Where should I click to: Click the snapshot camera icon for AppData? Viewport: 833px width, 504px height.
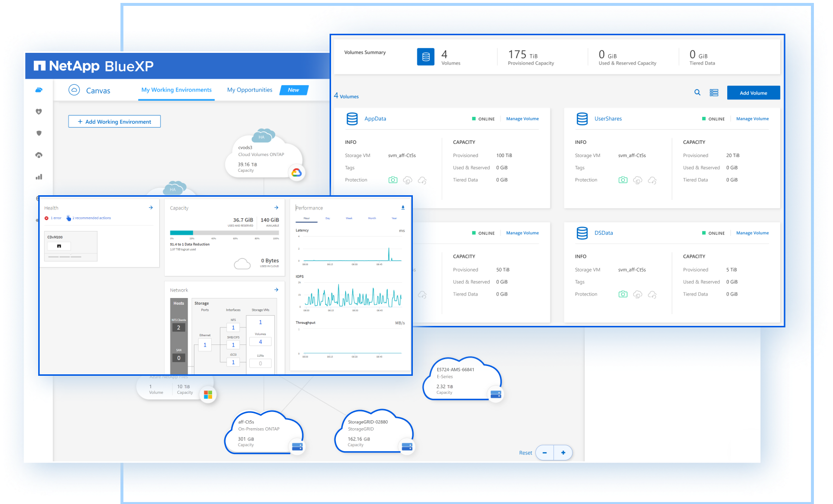[x=393, y=180]
